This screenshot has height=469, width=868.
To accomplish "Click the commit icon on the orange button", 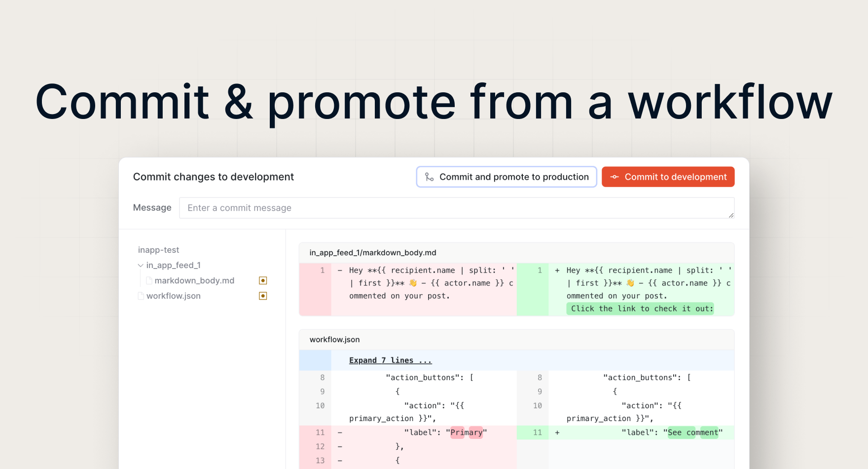I will pos(615,177).
